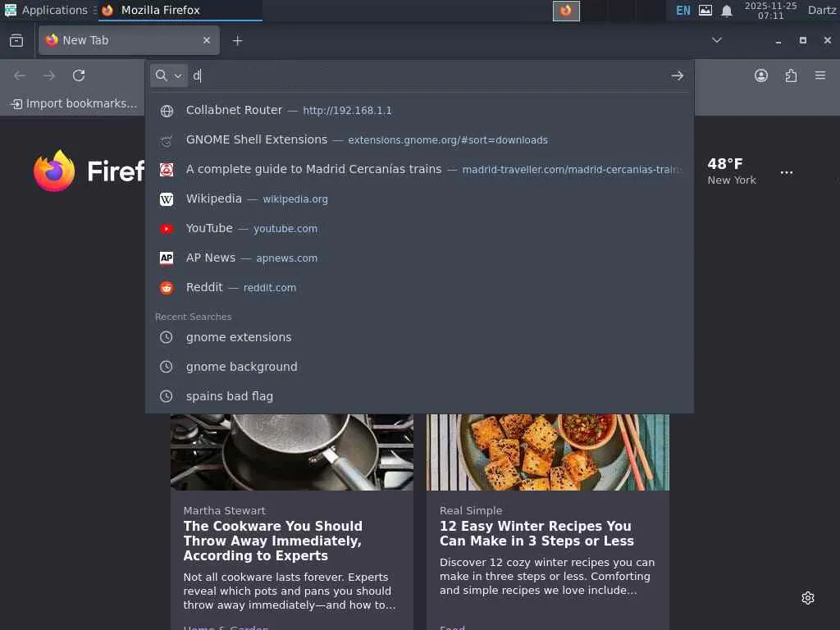Click Import bookmarks in the bookmarks toolbar
The width and height of the screenshot is (840, 630).
[74, 103]
